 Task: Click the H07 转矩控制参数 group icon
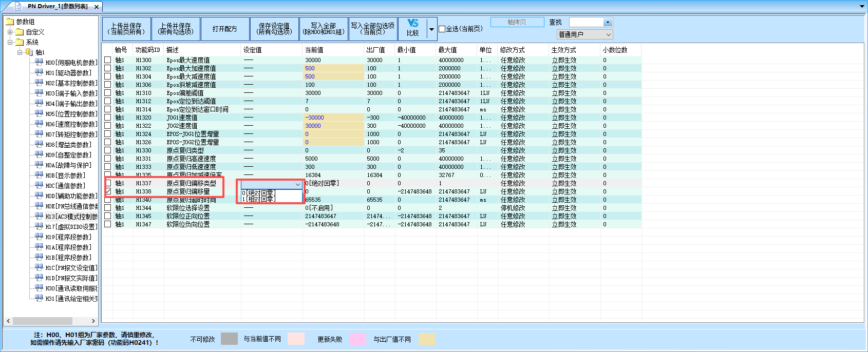pos(39,133)
